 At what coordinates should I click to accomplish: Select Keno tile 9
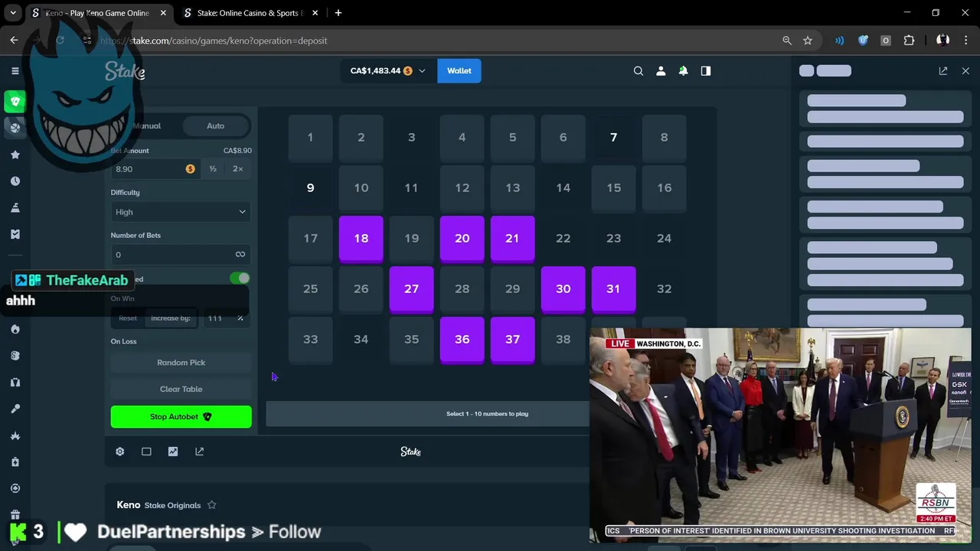[310, 188]
